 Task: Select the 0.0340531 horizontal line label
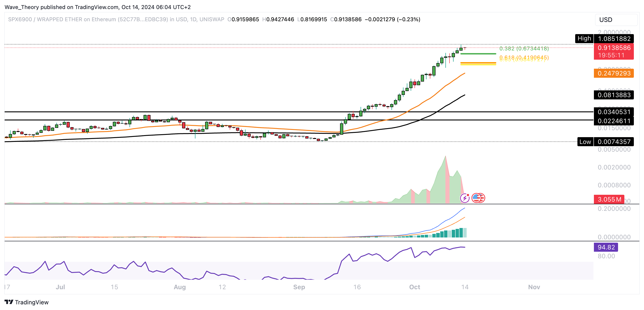point(614,112)
